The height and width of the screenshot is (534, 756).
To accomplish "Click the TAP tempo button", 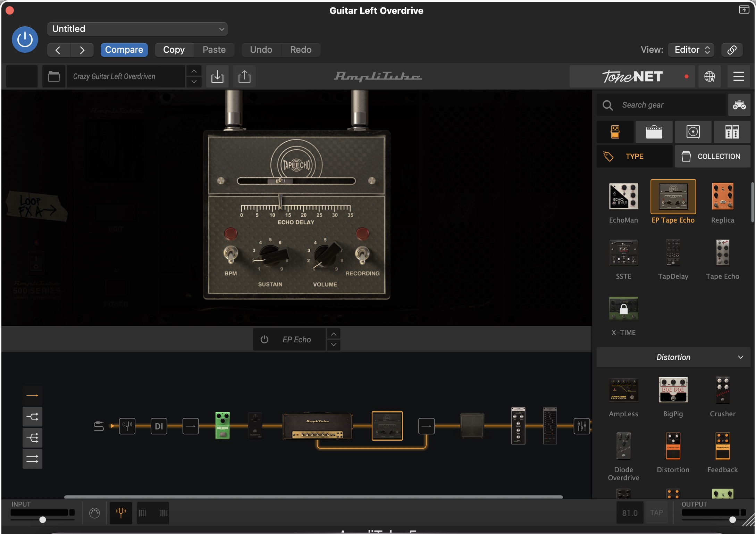I will pos(656,513).
